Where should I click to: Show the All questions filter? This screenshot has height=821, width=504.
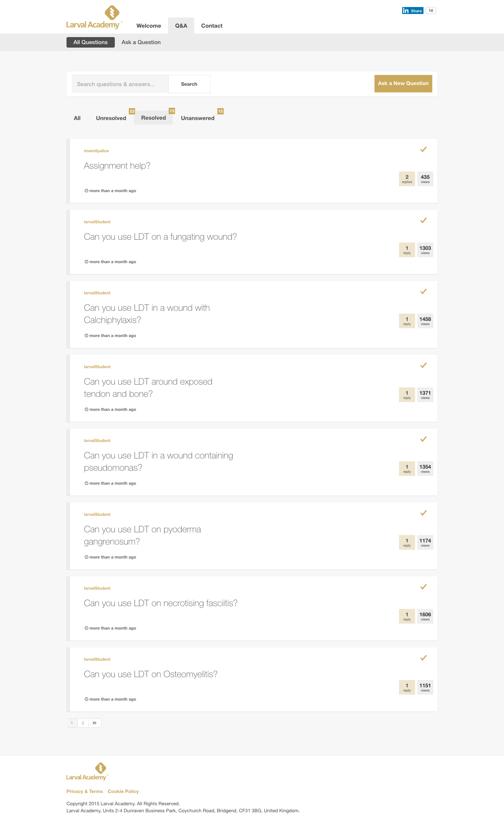[77, 118]
